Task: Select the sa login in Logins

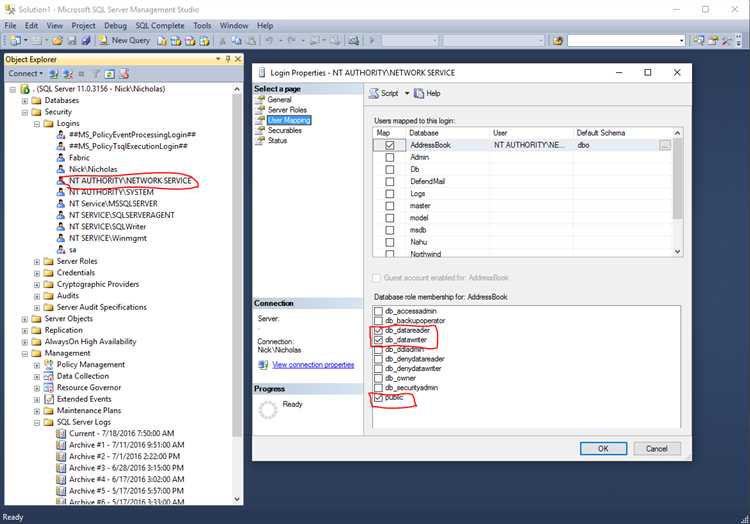Action: click(x=73, y=250)
